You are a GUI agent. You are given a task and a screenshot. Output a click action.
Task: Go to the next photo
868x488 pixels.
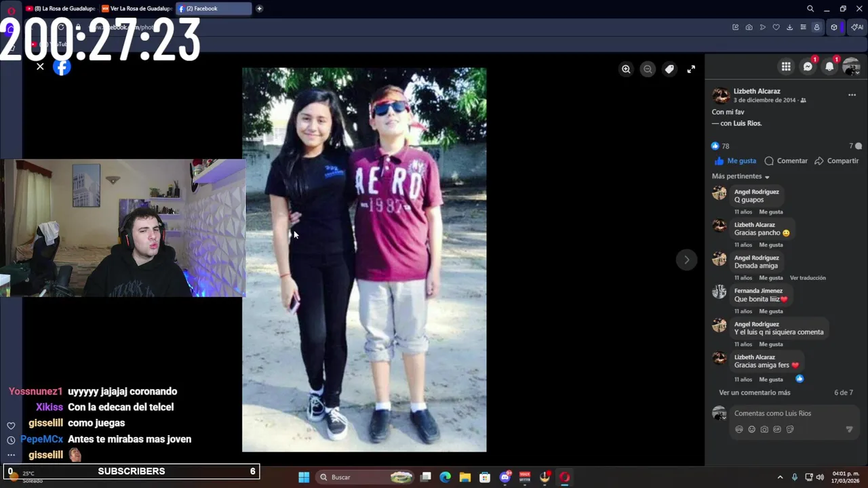(686, 260)
